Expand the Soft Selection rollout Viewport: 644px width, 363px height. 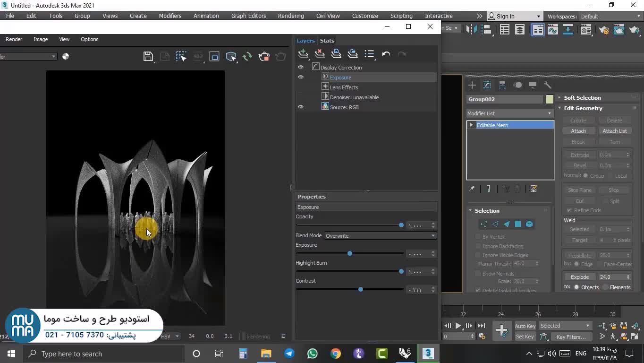point(582,98)
